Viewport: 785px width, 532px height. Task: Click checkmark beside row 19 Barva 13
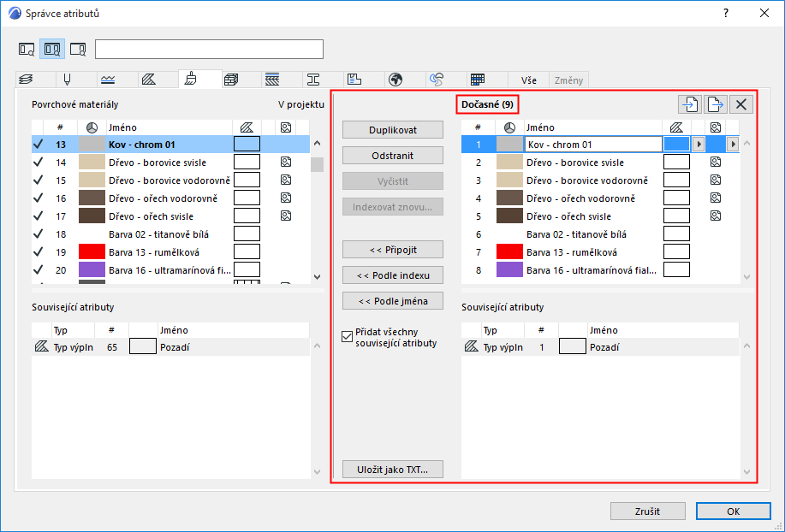point(38,252)
